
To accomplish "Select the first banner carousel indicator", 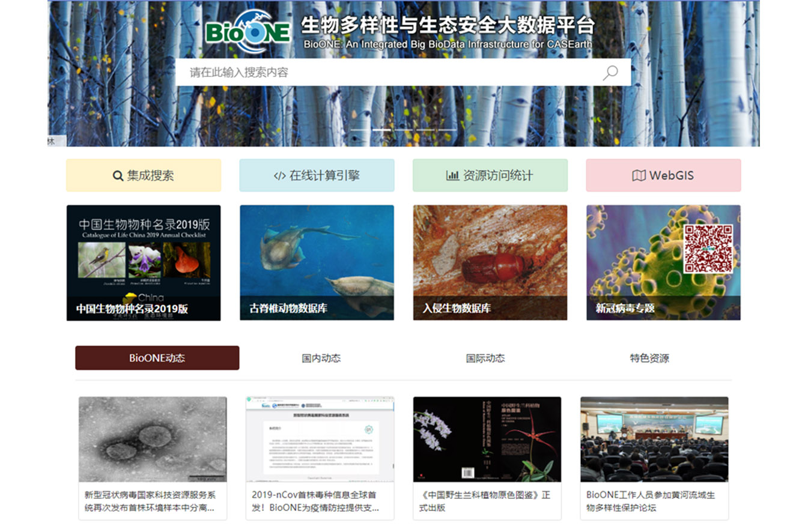I will (x=360, y=130).
